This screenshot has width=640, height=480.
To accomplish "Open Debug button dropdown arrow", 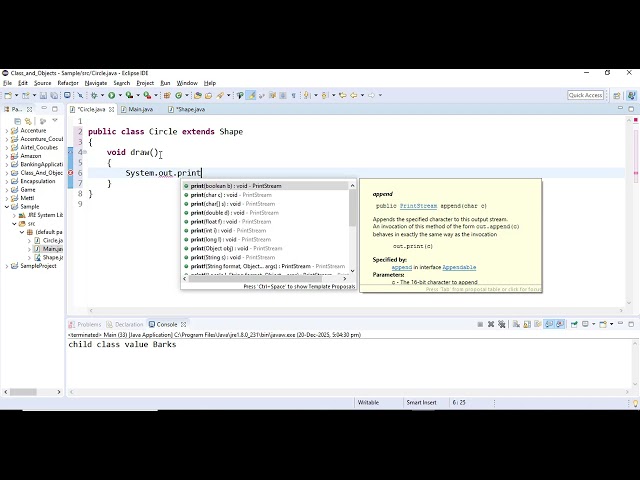I will [x=102, y=96].
